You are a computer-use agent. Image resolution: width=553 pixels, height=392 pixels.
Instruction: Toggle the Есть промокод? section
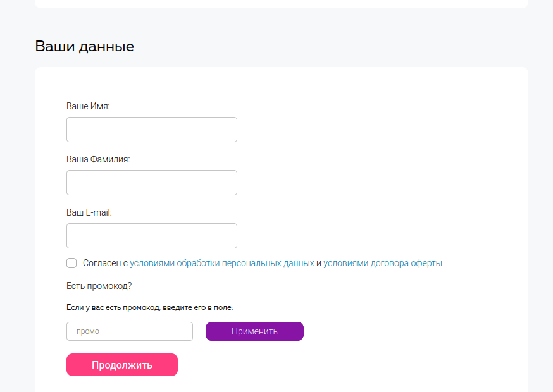pyautogui.click(x=99, y=286)
